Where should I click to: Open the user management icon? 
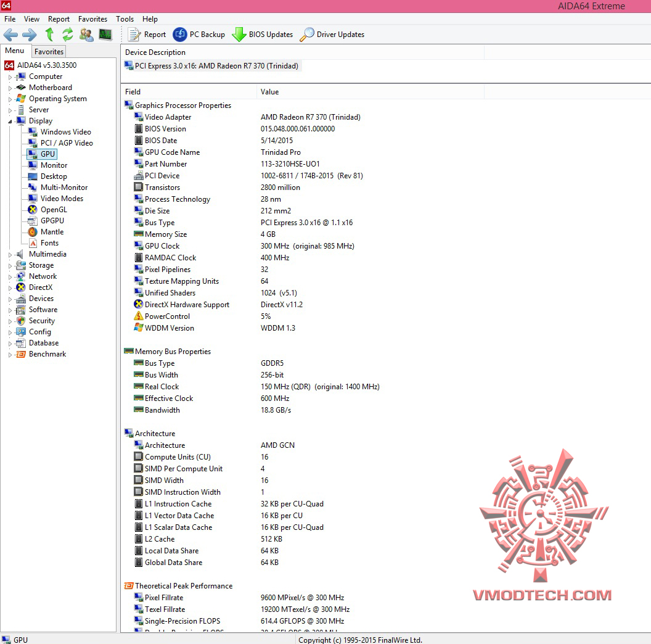point(86,35)
